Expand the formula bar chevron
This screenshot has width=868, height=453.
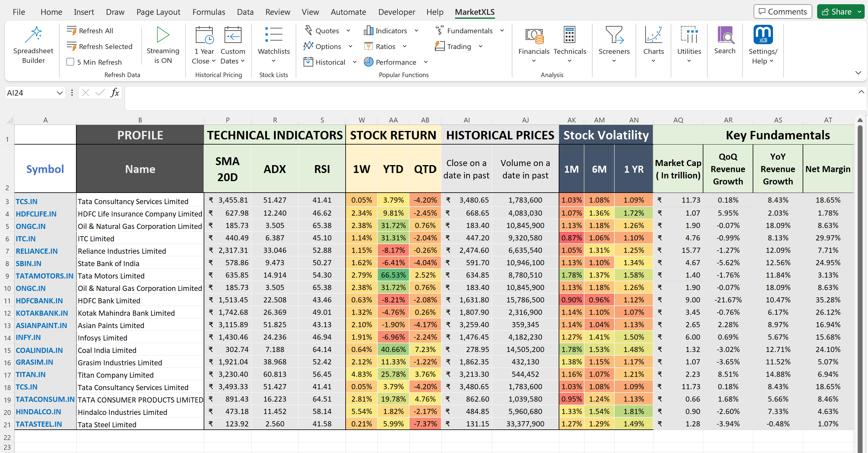click(861, 92)
